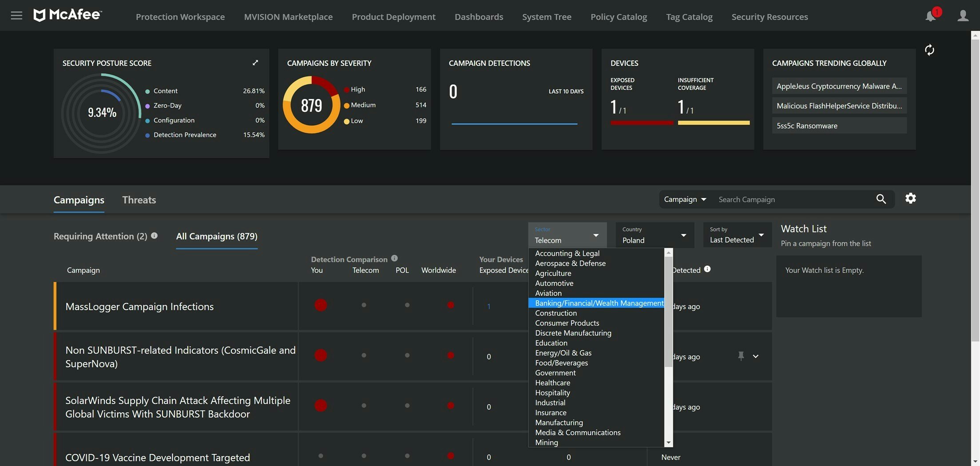This screenshot has width=980, height=466.
Task: Select Insurance sector option
Action: [596, 413]
